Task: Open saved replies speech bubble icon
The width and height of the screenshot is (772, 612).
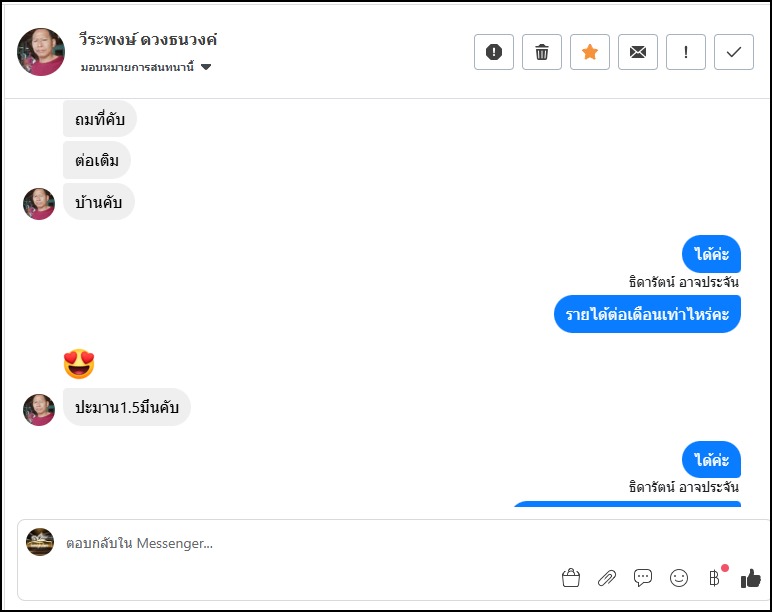Action: 643,578
